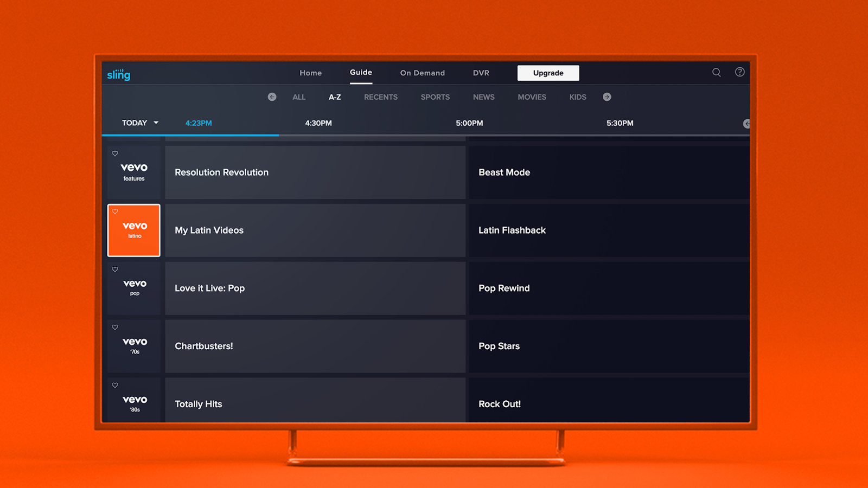This screenshot has height=488, width=868.
Task: Select the MOVIES category filter
Action: 532,97
